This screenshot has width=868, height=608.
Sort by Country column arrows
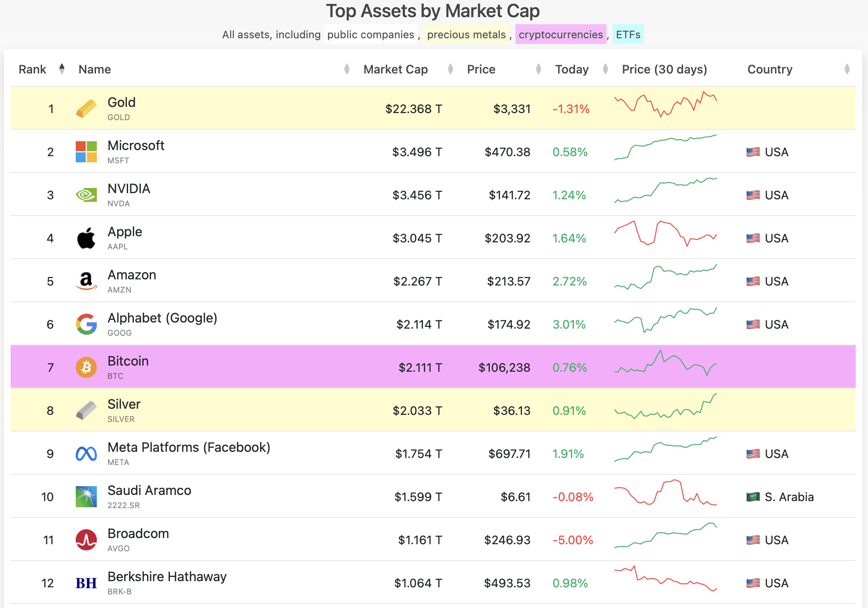pos(847,69)
